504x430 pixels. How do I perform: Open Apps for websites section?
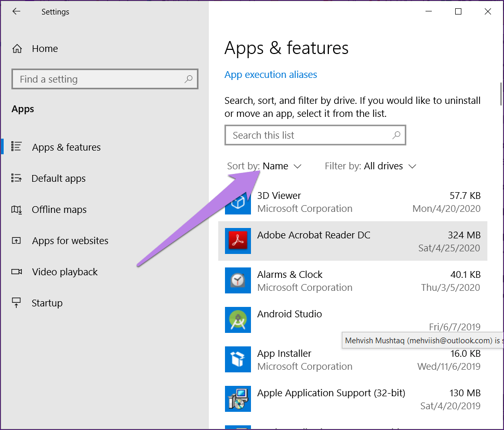[x=70, y=241]
